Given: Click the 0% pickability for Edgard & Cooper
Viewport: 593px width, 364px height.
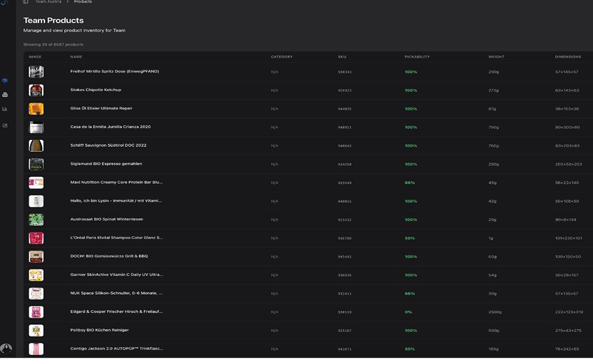Looking at the screenshot, I should (409, 312).
